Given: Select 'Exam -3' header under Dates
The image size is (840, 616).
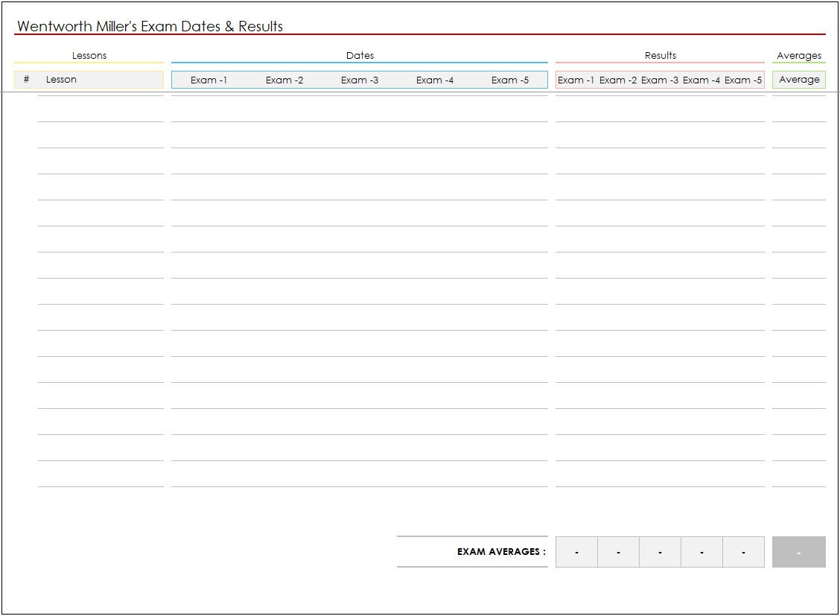Looking at the screenshot, I should (360, 80).
